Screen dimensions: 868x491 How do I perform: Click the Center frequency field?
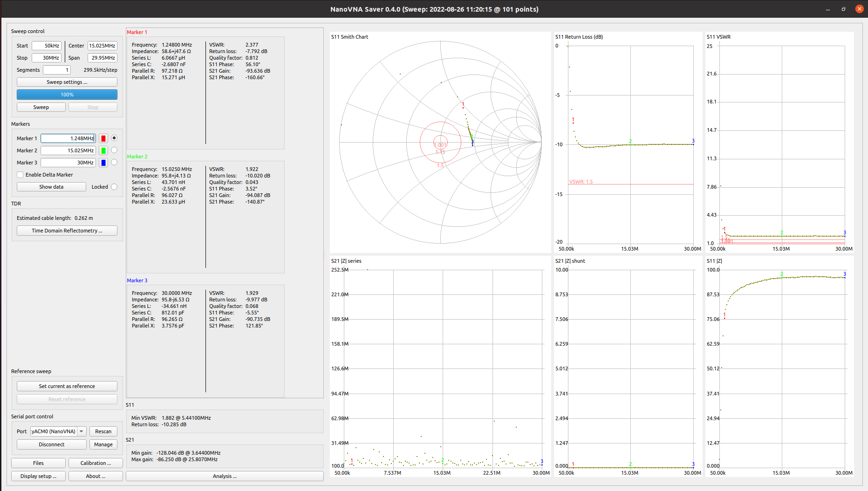(103, 46)
